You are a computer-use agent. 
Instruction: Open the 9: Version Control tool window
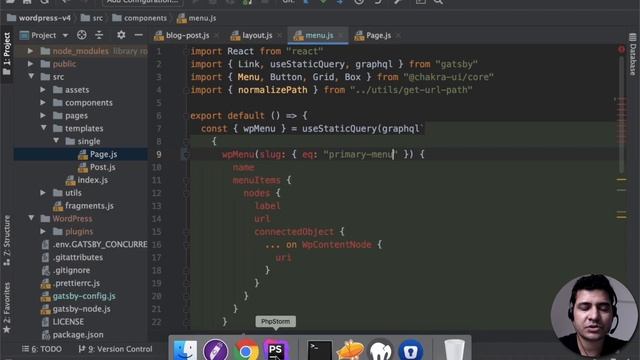[x=116, y=349]
